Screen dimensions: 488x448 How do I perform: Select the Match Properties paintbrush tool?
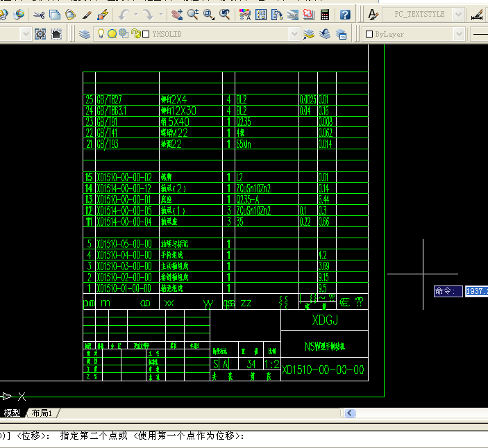[x=87, y=15]
